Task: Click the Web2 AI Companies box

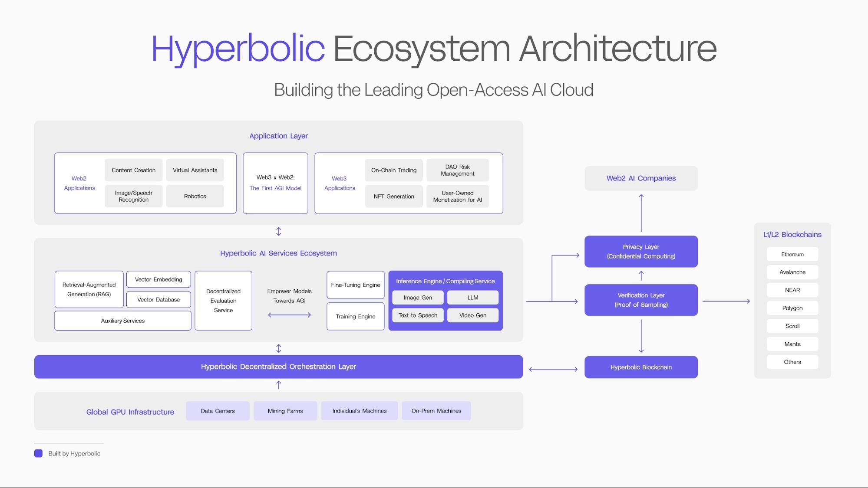Action: pos(641,178)
